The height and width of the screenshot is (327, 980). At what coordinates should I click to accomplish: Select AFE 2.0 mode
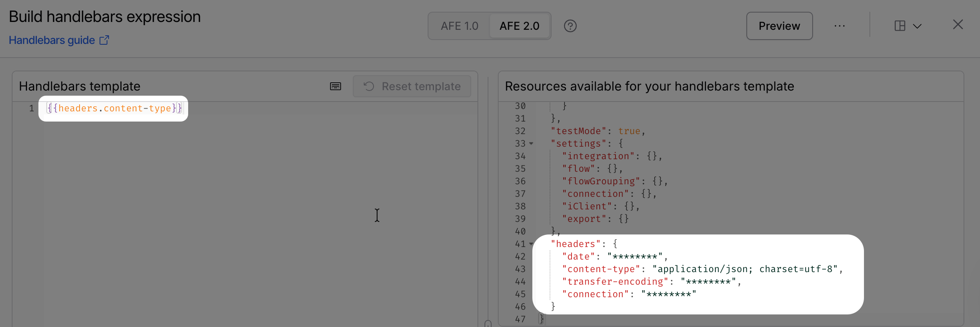coord(519,26)
